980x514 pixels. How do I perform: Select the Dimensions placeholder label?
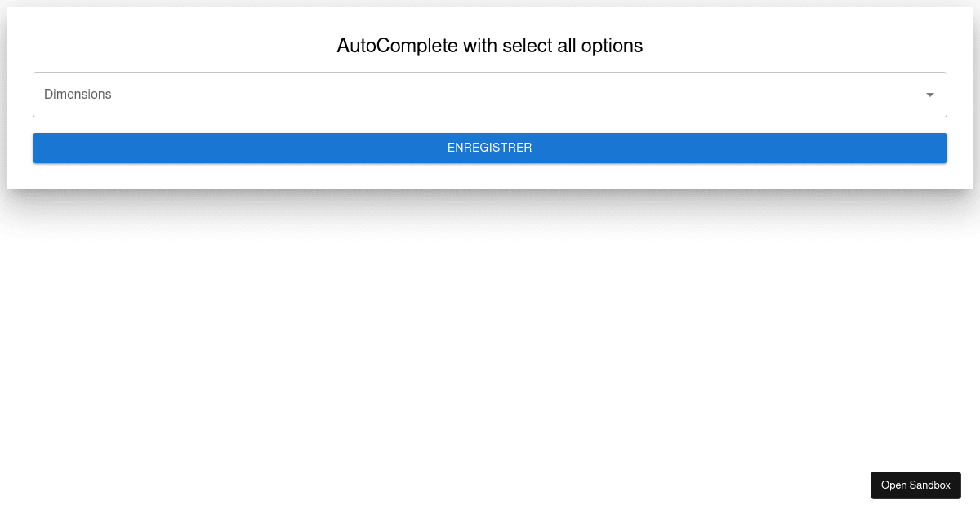point(78,95)
